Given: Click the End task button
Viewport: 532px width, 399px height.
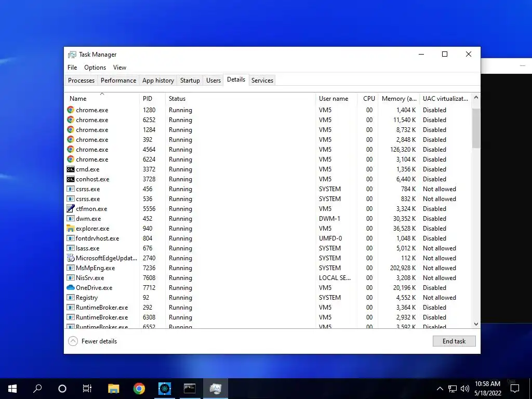Looking at the screenshot, I should (x=454, y=341).
